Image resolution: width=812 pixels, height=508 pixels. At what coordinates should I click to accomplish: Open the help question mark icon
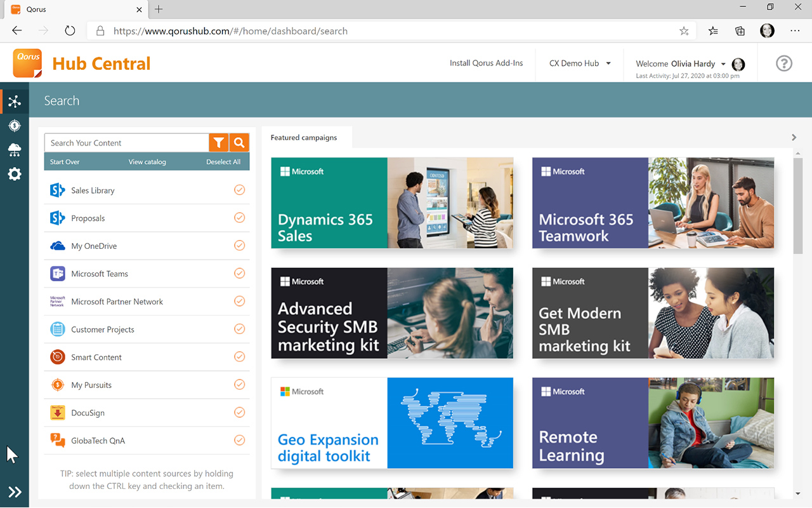784,63
